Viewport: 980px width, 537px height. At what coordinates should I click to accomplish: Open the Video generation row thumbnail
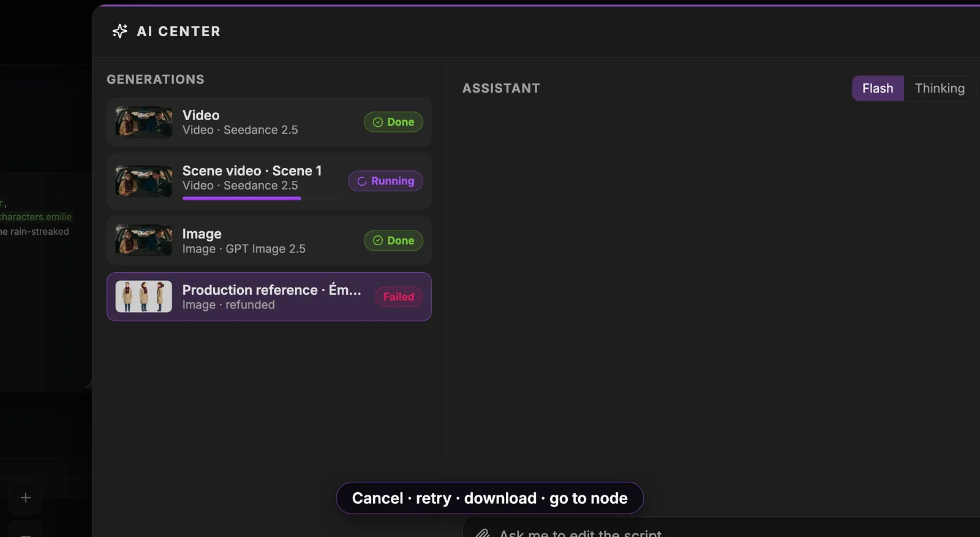pyautogui.click(x=144, y=122)
